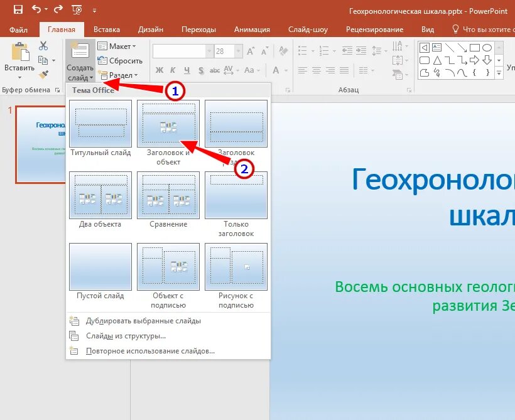Click bulleted list icon
This screenshot has width=515, height=420.
click(x=302, y=51)
